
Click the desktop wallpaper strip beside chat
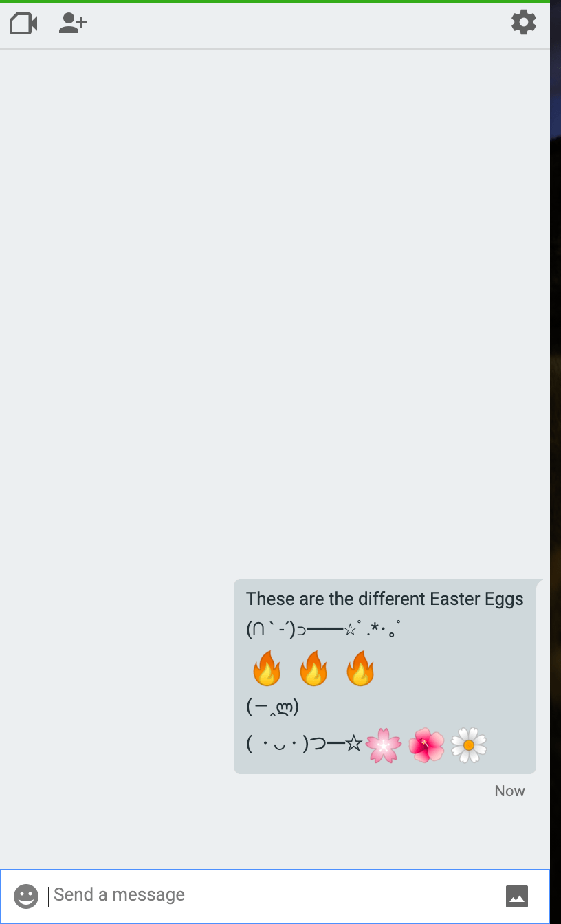(555, 462)
